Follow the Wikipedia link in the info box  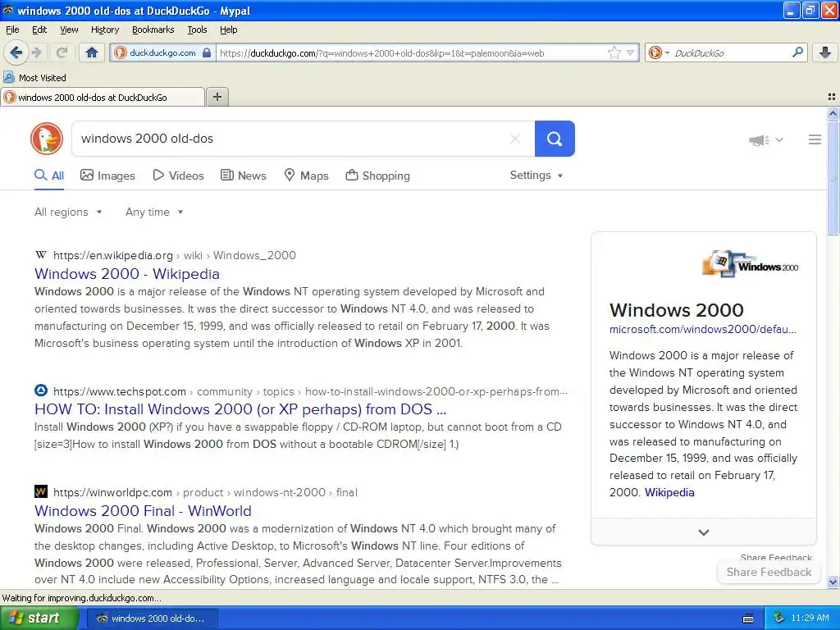click(669, 493)
